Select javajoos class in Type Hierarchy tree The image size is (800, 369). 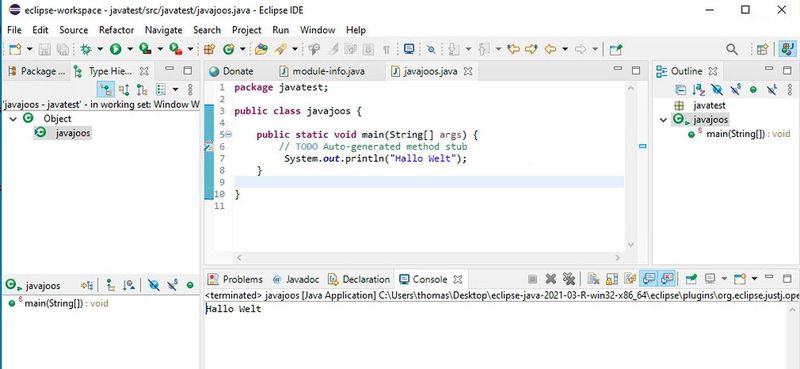[63, 133]
